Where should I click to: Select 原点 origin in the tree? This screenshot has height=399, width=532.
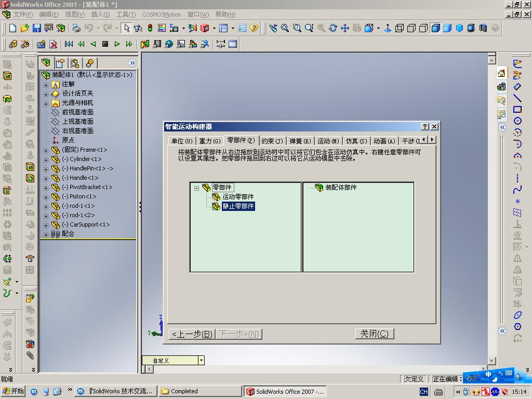68,140
